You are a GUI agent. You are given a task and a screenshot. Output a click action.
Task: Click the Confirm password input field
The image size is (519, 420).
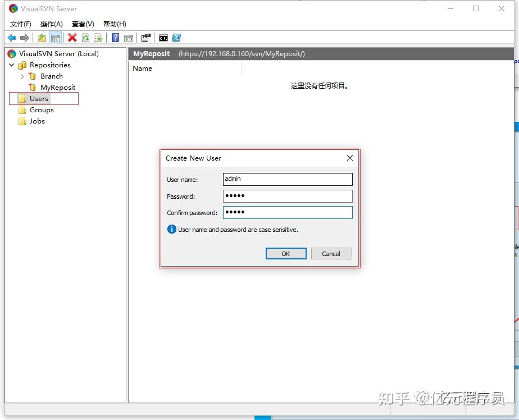[x=288, y=212]
